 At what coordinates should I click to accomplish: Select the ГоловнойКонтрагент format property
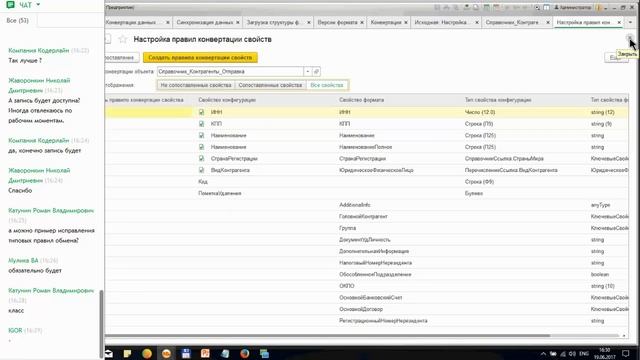coord(363,216)
